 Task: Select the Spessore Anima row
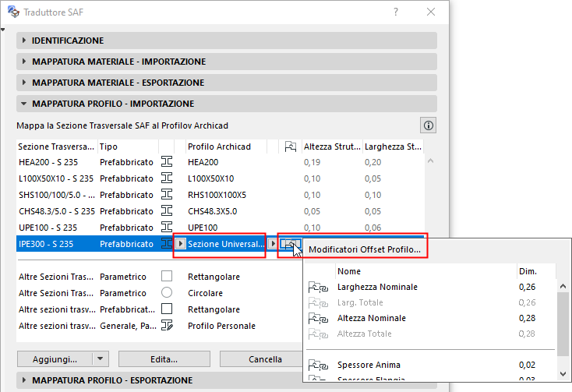click(x=431, y=365)
